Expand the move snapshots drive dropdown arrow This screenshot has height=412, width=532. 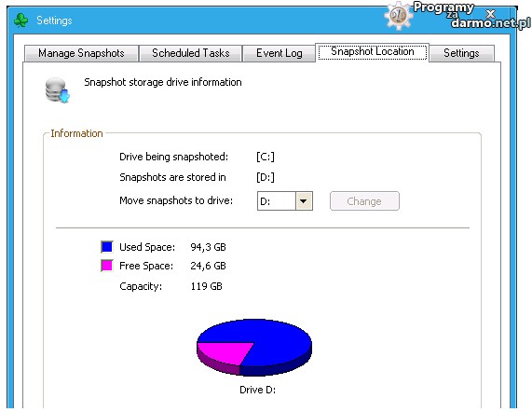point(304,201)
